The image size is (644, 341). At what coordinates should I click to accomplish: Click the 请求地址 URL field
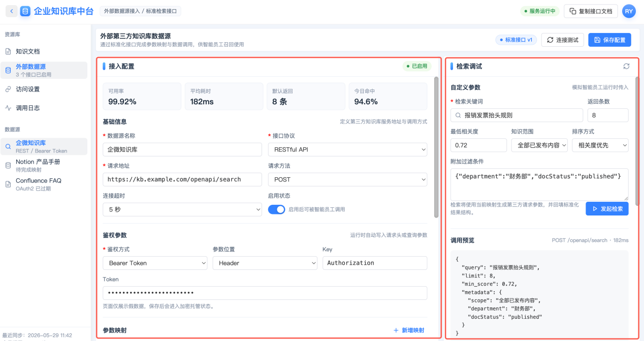(182, 179)
